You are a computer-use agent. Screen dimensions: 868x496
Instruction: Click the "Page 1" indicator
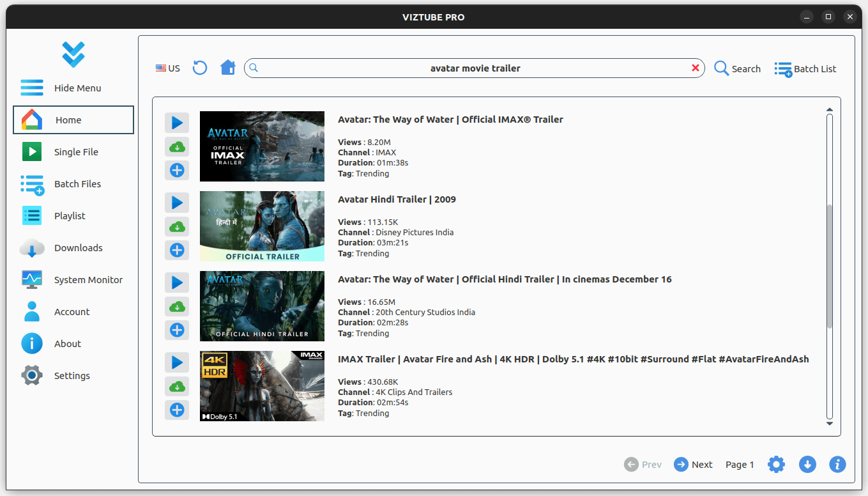click(740, 465)
